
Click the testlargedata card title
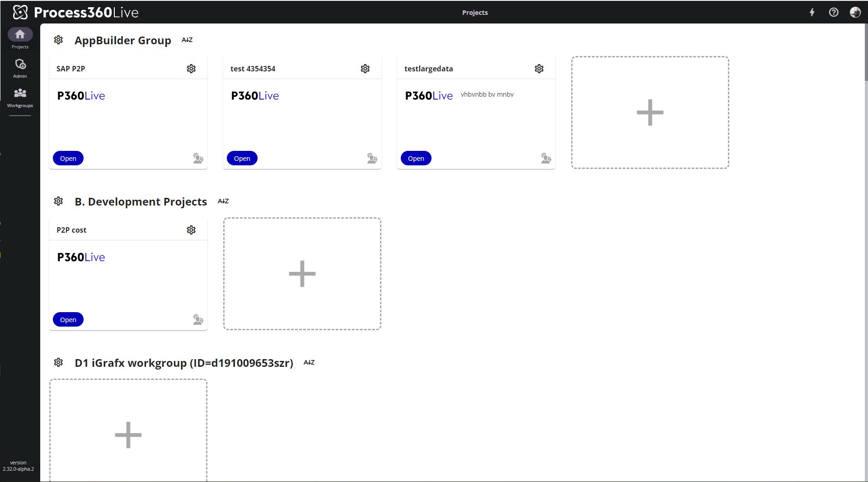(x=428, y=69)
